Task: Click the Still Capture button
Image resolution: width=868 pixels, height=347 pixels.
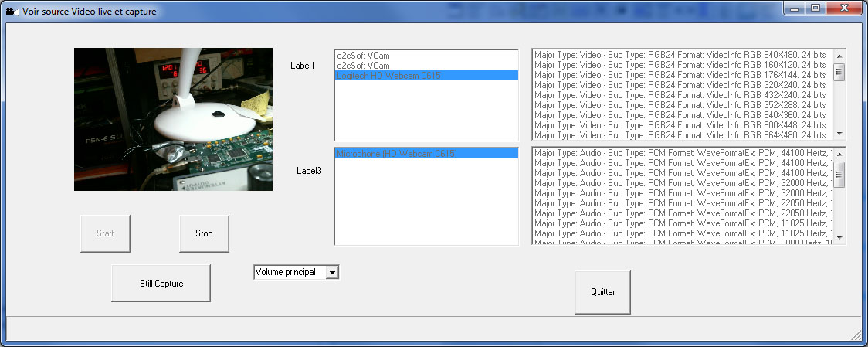Action: click(161, 284)
